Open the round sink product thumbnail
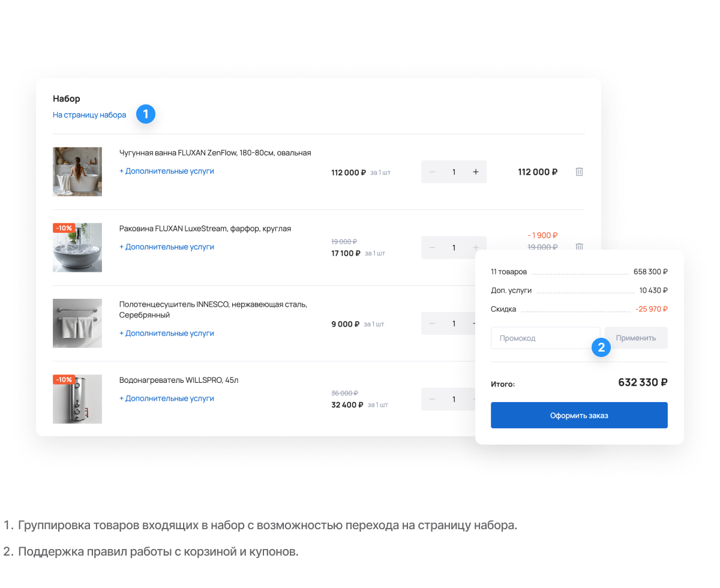 (77, 247)
